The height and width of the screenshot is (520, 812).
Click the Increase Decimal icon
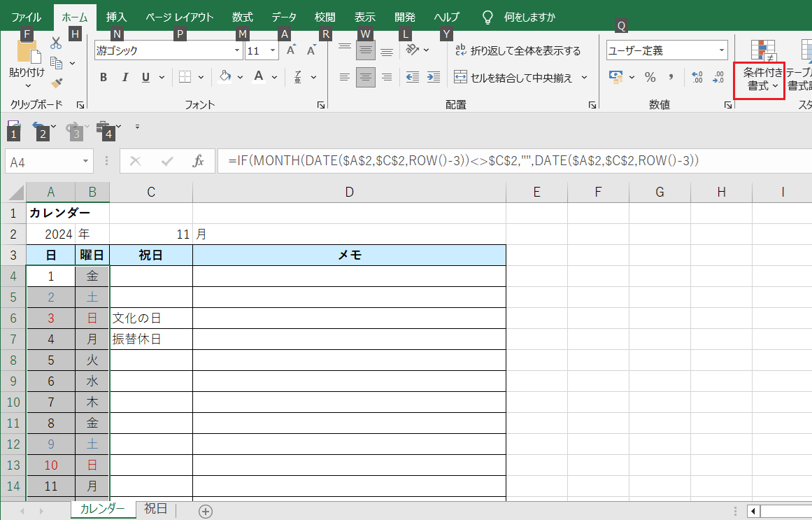click(697, 78)
